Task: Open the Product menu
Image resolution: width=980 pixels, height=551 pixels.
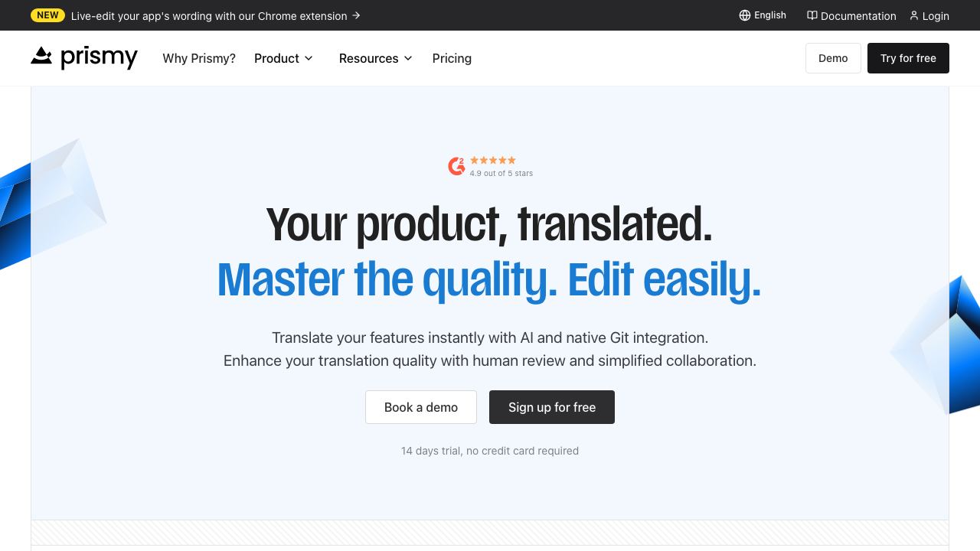Action: [x=284, y=58]
